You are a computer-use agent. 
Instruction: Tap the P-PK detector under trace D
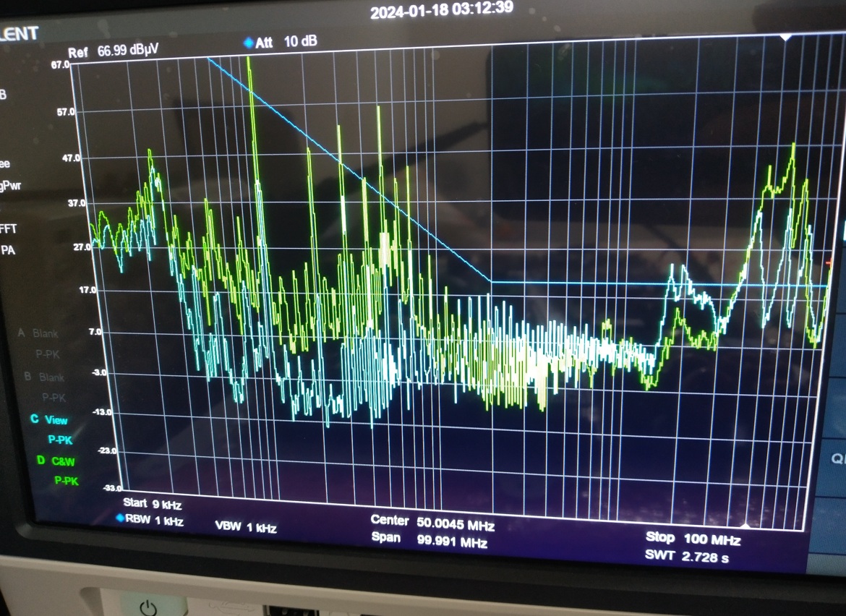(67, 480)
